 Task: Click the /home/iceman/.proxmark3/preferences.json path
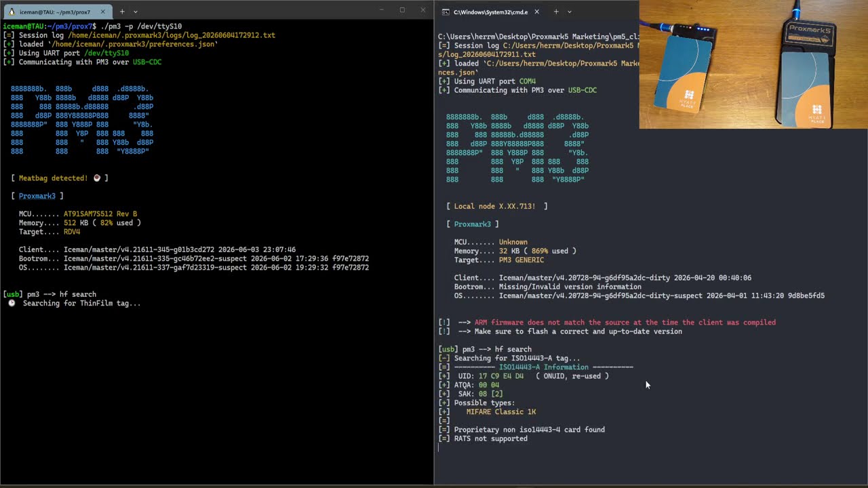click(132, 44)
